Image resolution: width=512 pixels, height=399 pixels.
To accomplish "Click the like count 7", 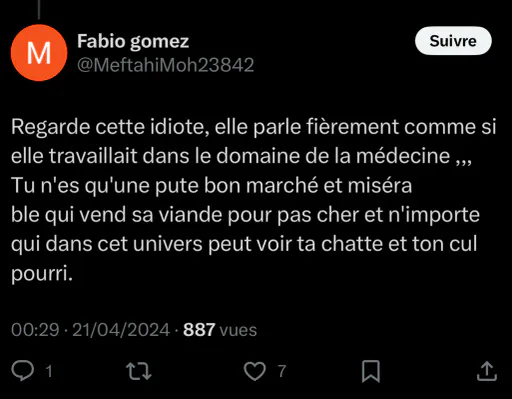I will tap(282, 371).
